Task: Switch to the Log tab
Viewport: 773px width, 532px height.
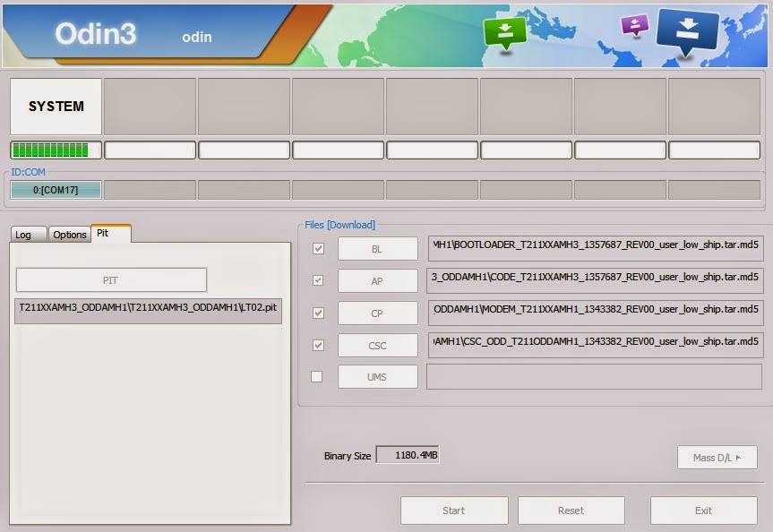Action: pos(29,235)
